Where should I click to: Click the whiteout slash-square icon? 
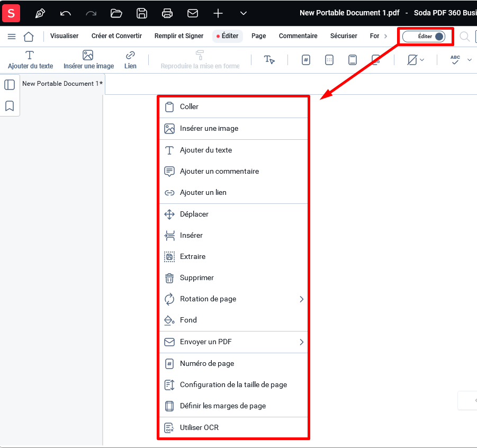pos(412,60)
